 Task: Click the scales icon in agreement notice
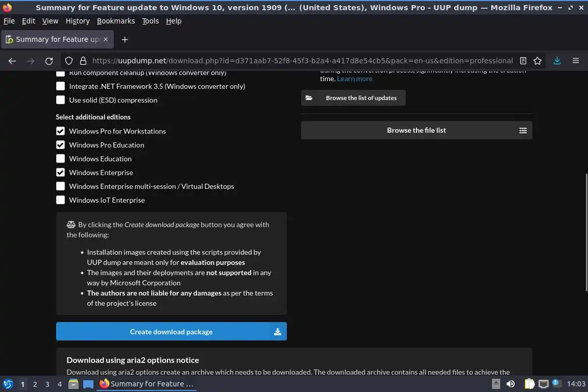71,225
